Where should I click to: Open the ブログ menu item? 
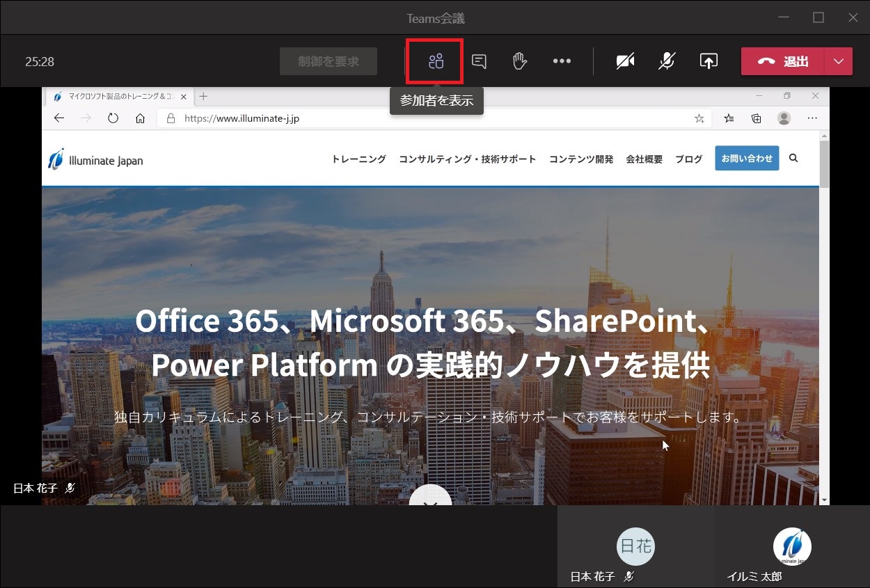pyautogui.click(x=689, y=159)
